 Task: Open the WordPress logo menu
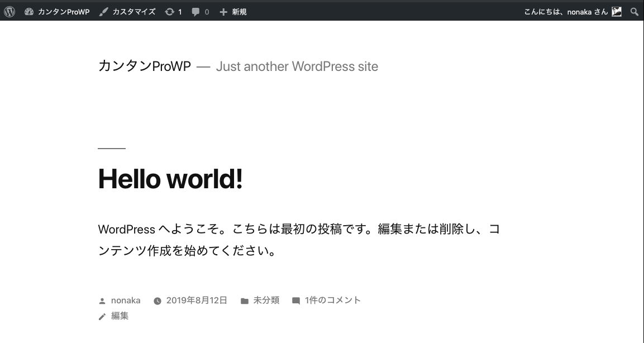pos(9,12)
